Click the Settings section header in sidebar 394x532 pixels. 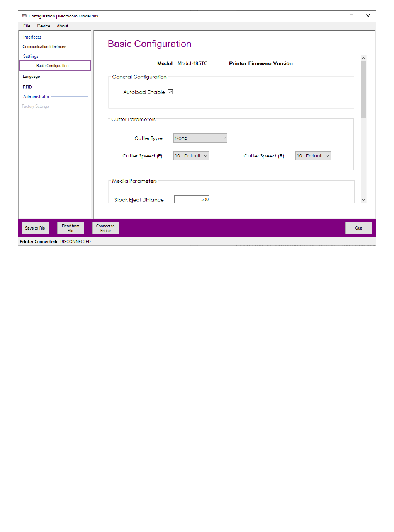click(31, 56)
